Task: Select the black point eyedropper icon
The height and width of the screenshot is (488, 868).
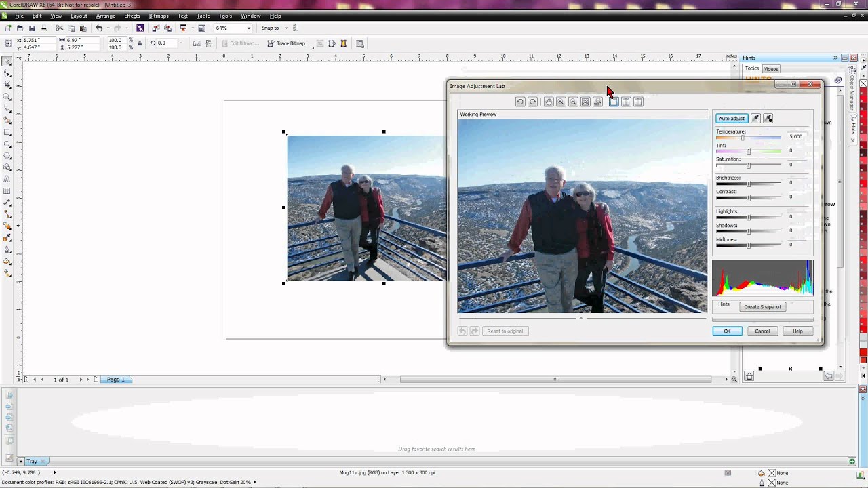Action: click(x=768, y=118)
